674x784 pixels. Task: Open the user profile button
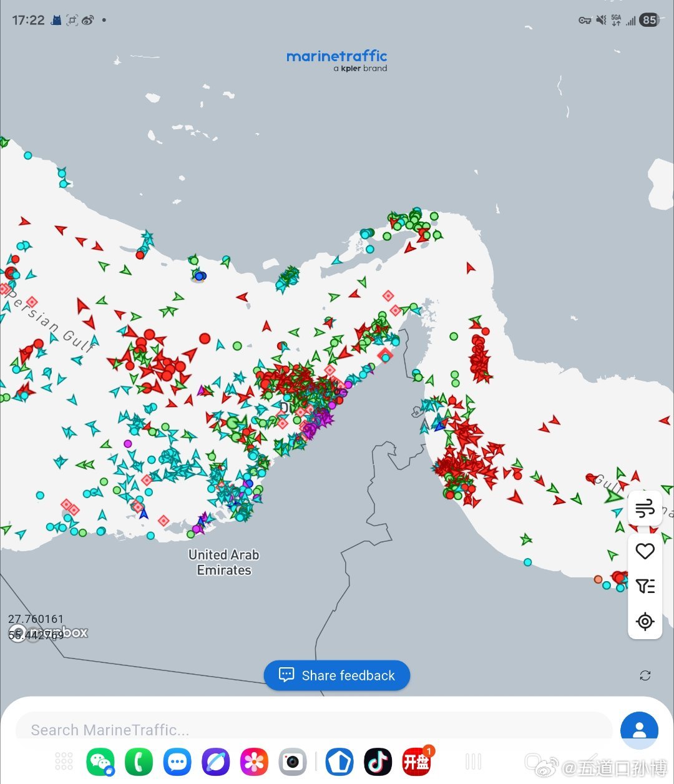639,730
